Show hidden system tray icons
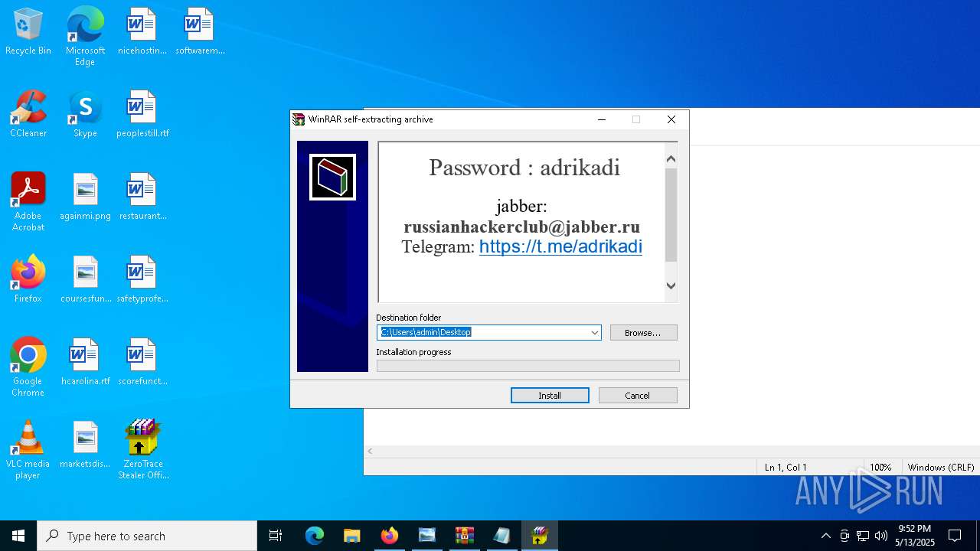This screenshot has height=551, width=980. click(x=825, y=536)
